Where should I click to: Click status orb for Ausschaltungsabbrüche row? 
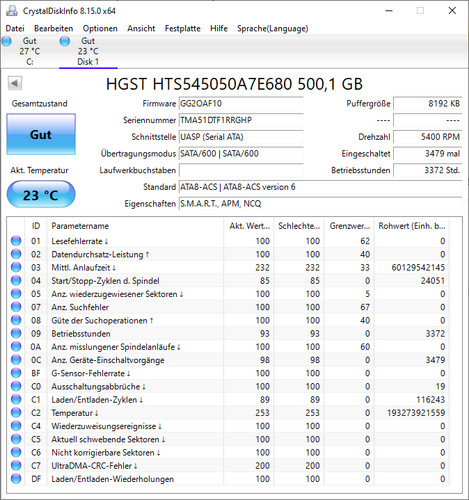tap(16, 386)
